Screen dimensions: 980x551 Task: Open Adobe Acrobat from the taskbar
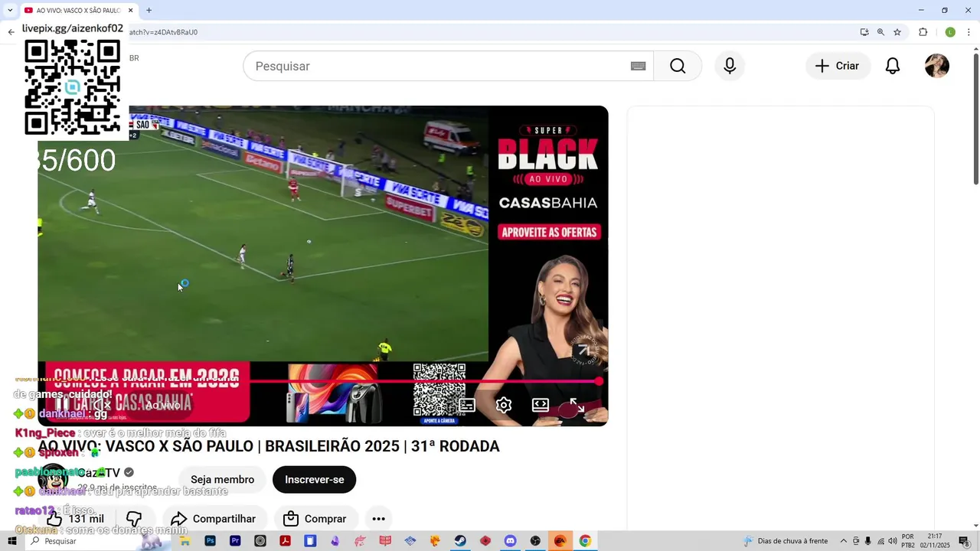pyautogui.click(x=285, y=541)
